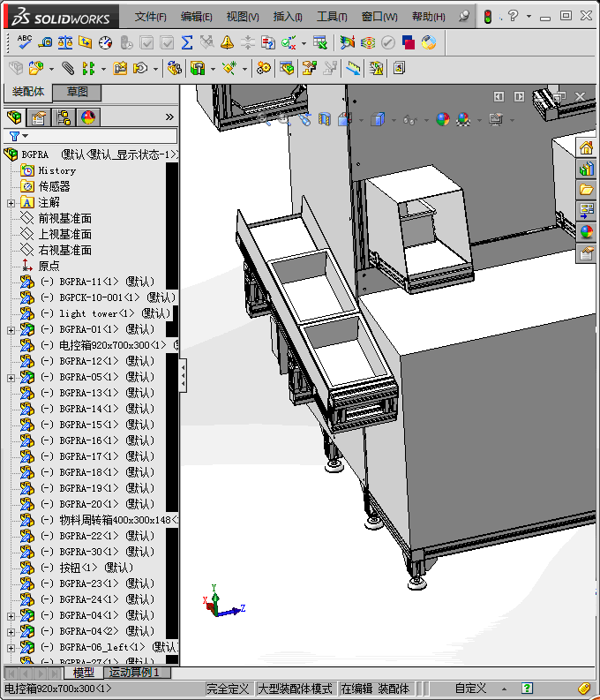
Task: Click the Take Snapshot icon
Action: click(x=399, y=68)
